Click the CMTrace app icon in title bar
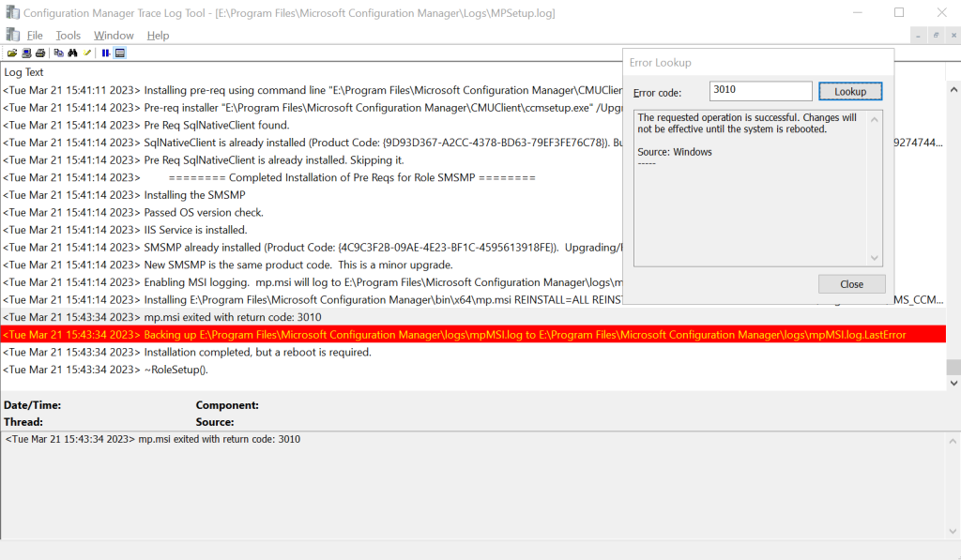This screenshot has width=961, height=560. [x=12, y=12]
